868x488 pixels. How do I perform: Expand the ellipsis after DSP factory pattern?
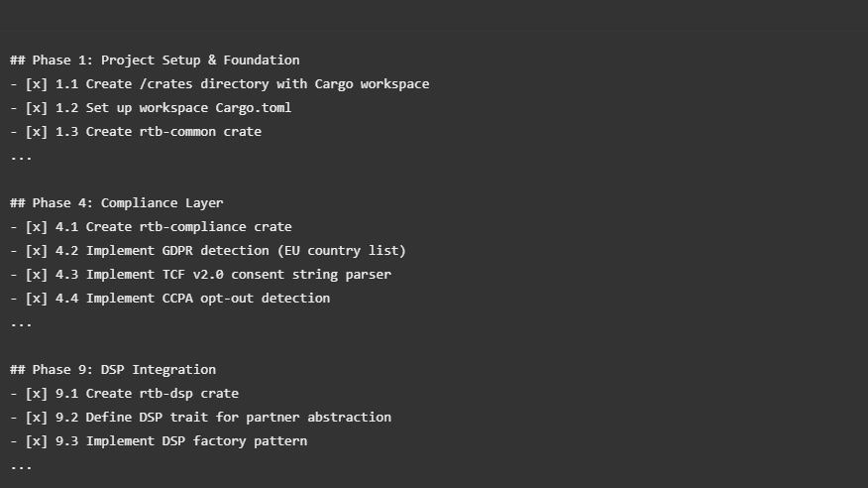[21, 466]
